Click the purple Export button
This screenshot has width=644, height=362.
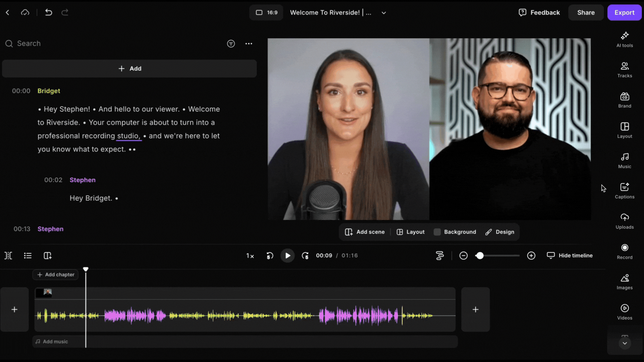click(x=624, y=12)
